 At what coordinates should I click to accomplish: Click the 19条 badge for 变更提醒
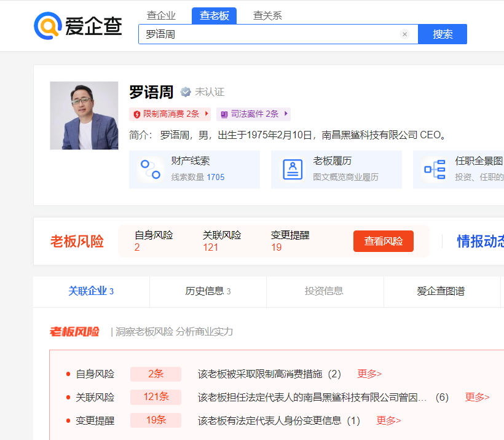pos(156,420)
